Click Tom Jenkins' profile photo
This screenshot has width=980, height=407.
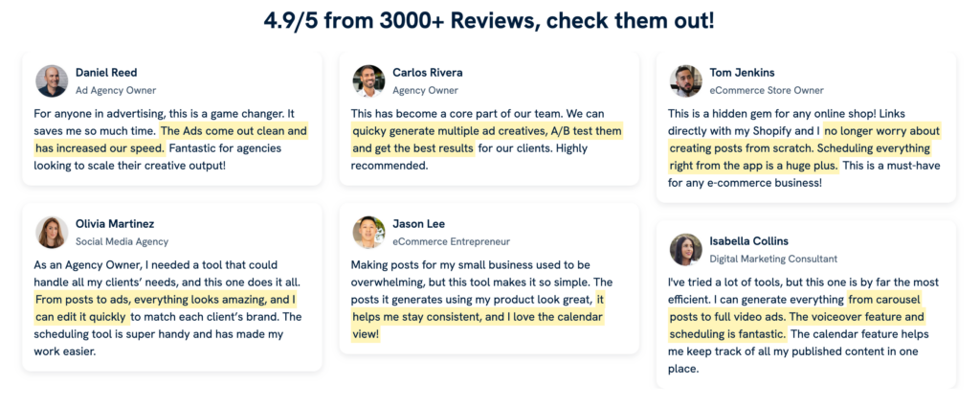pos(685,81)
